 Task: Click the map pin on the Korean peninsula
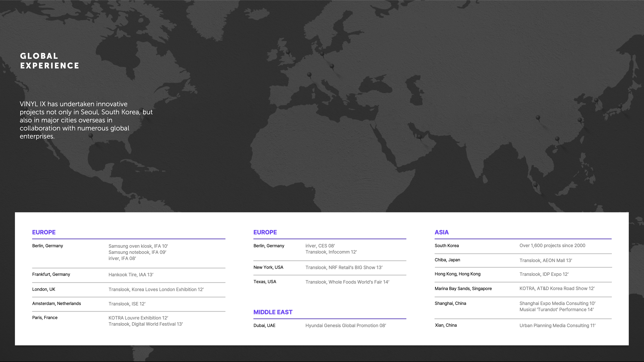pyautogui.click(x=596, y=100)
